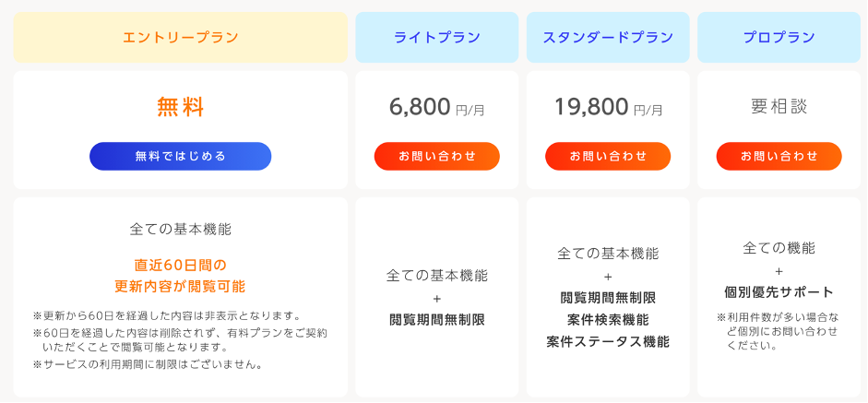Click 閲覧期間無制限 in the ライトプラン features
868x403 pixels.
(x=437, y=319)
